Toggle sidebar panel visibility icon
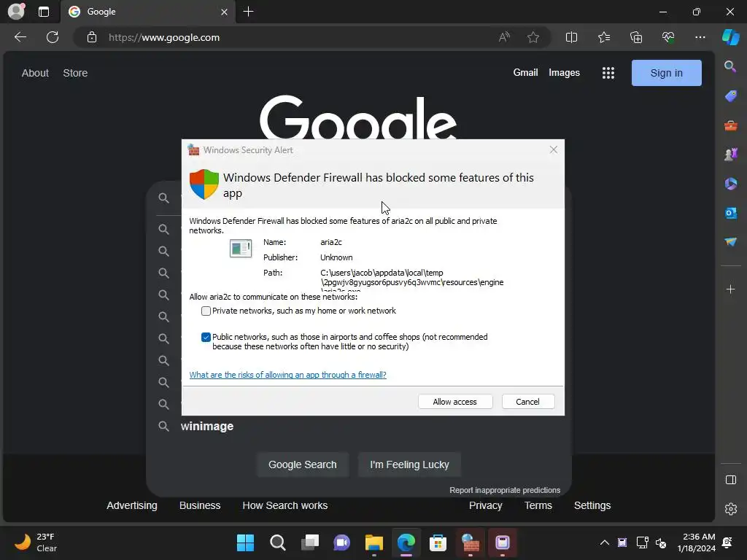 point(730,480)
